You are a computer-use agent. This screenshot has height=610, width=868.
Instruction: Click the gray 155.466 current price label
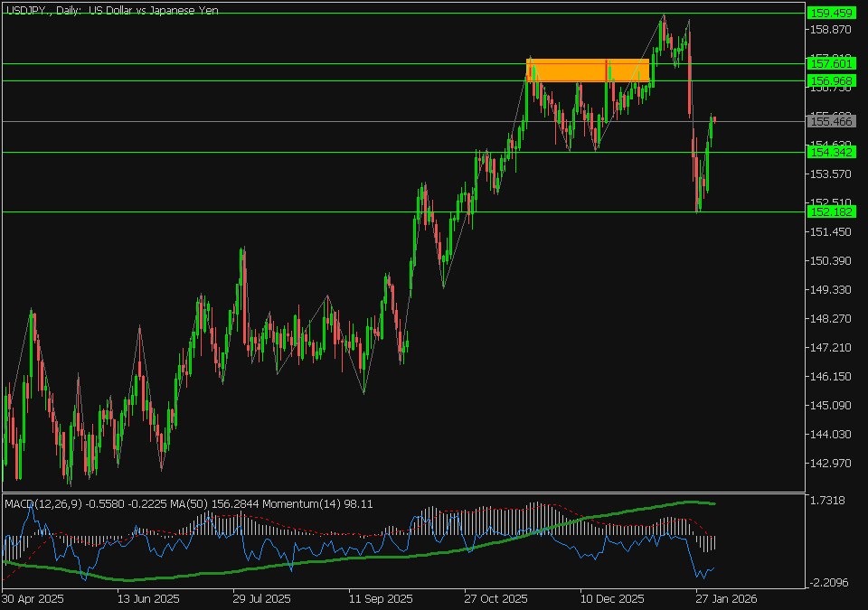coord(831,121)
